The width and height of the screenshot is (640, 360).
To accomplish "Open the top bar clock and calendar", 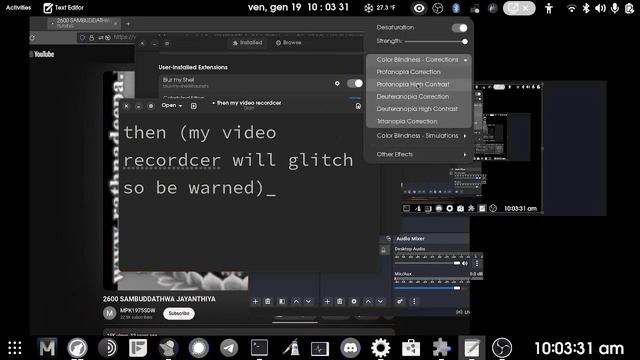I will click(298, 7).
